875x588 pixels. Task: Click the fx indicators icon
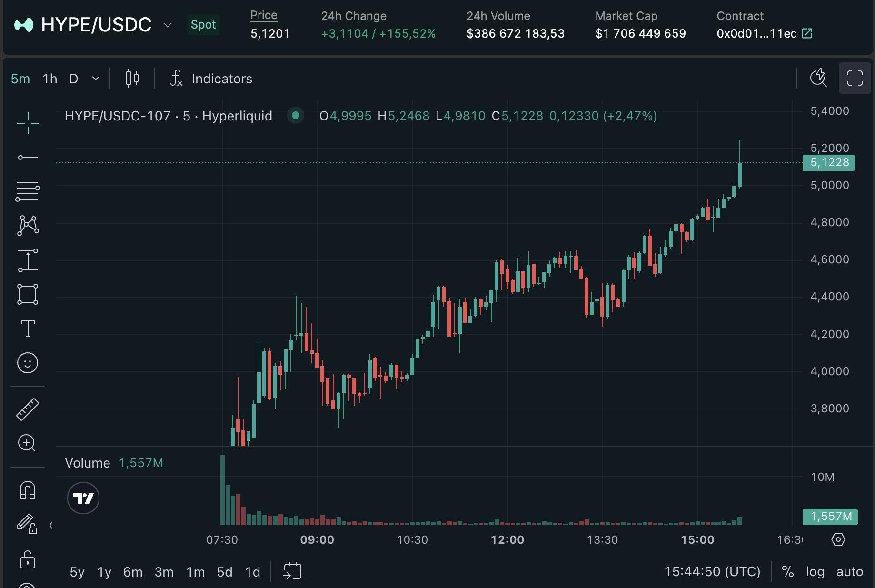[x=176, y=78]
